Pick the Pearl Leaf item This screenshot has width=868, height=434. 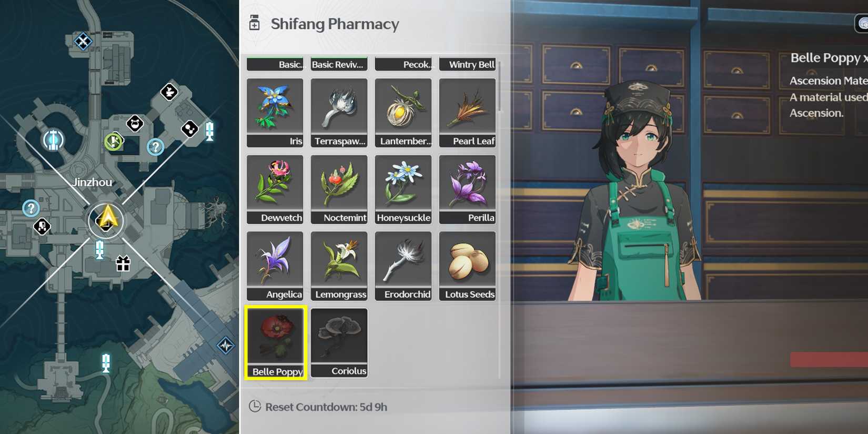tap(467, 113)
